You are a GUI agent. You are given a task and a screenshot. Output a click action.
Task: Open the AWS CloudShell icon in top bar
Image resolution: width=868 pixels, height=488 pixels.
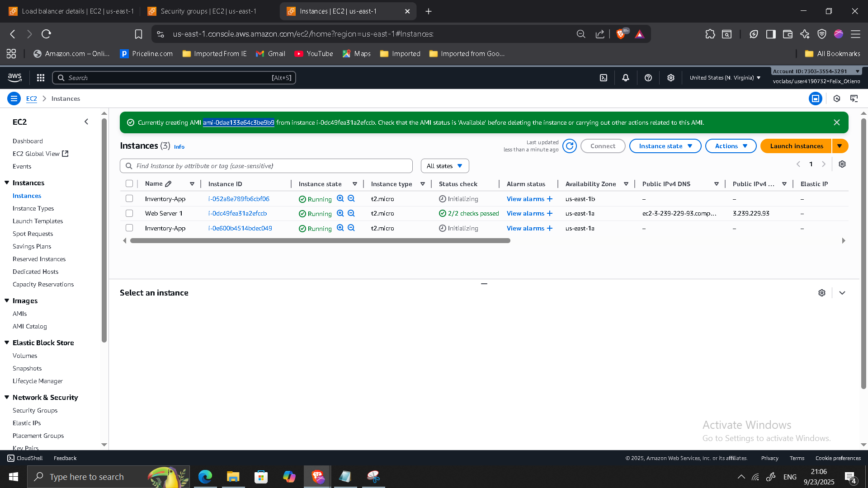[604, 78]
